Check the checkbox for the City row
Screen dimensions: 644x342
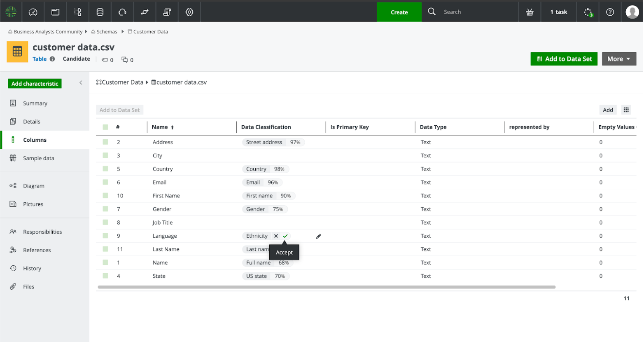tap(105, 155)
